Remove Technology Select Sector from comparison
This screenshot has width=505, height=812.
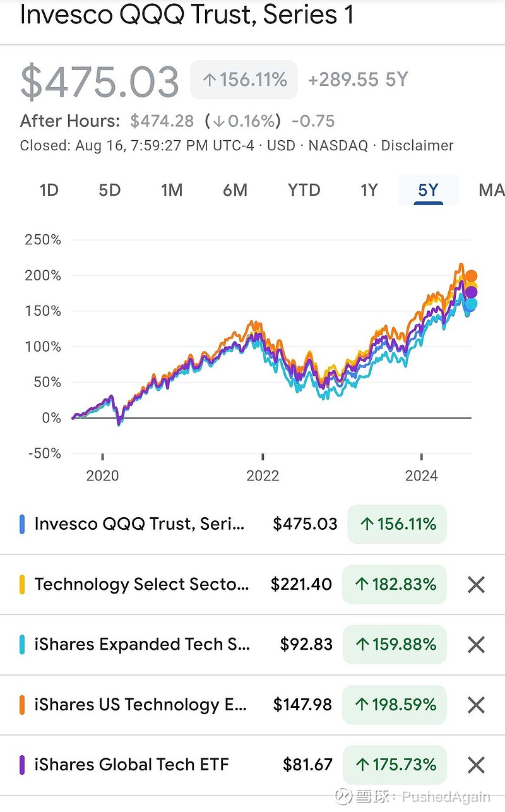[x=476, y=584]
